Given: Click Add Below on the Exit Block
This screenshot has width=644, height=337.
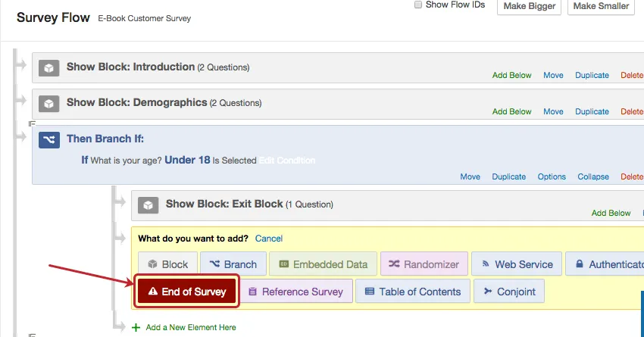Looking at the screenshot, I should pos(611,213).
